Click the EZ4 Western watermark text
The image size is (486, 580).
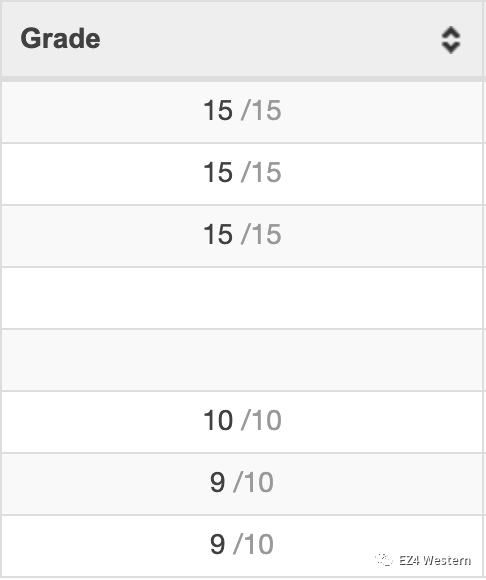pyautogui.click(x=435, y=560)
